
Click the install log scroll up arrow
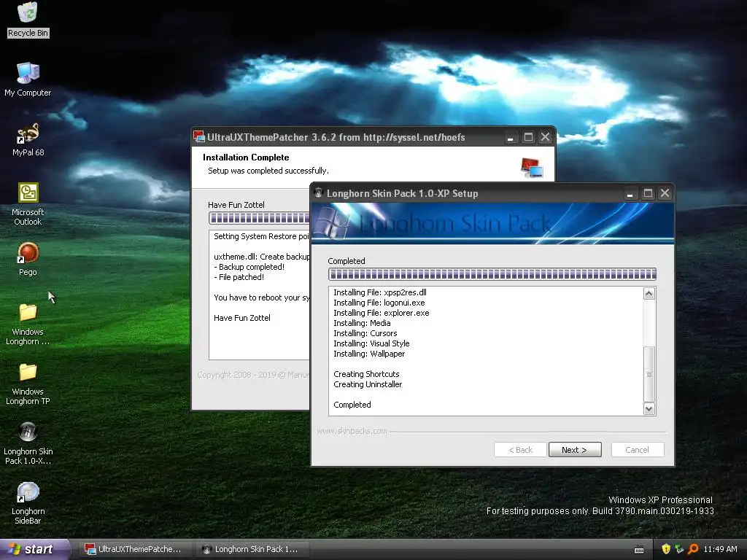(649, 294)
